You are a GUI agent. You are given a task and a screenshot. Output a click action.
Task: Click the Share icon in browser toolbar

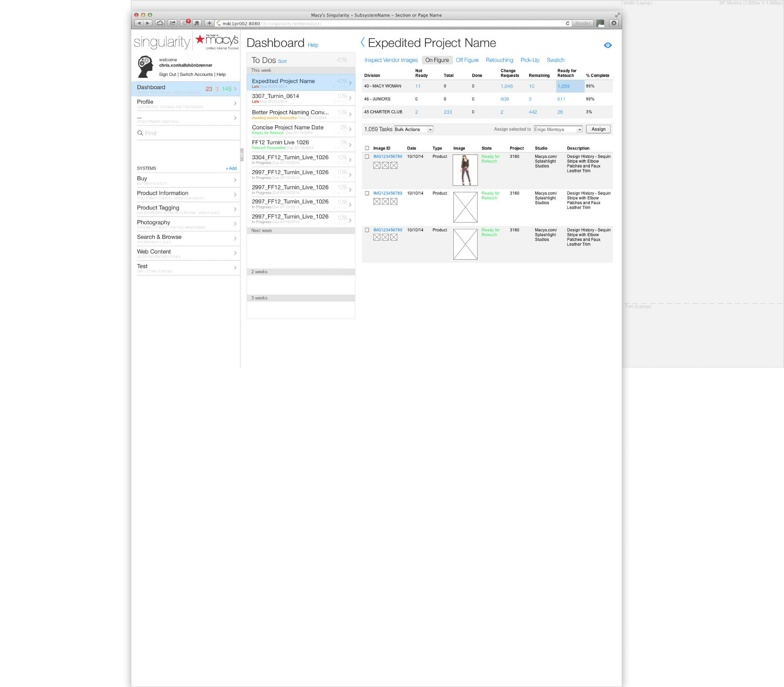tap(173, 23)
